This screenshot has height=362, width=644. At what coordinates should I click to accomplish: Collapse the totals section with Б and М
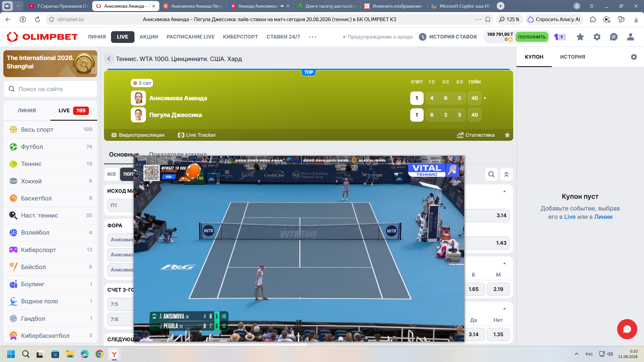[504, 263]
